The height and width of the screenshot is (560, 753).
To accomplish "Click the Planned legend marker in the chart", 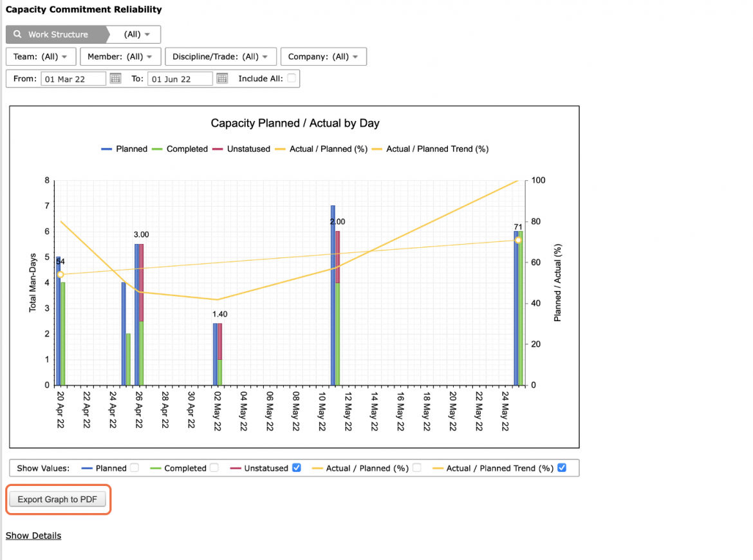I will tap(107, 149).
